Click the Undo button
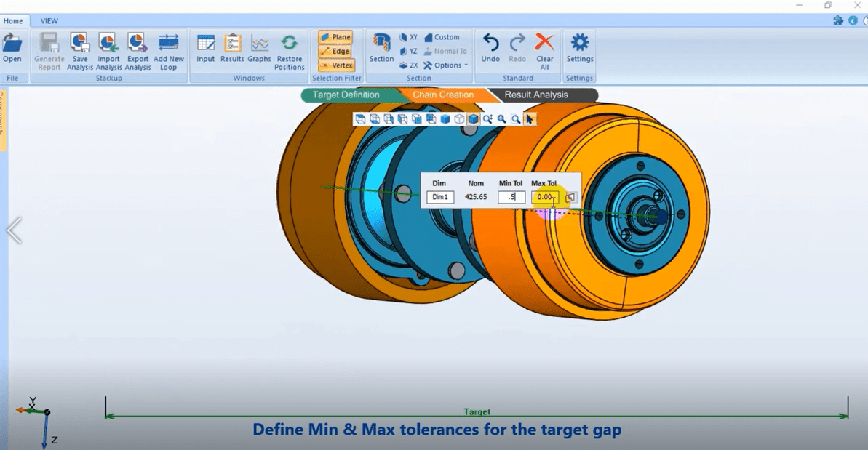This screenshot has height=450, width=868. (x=490, y=44)
